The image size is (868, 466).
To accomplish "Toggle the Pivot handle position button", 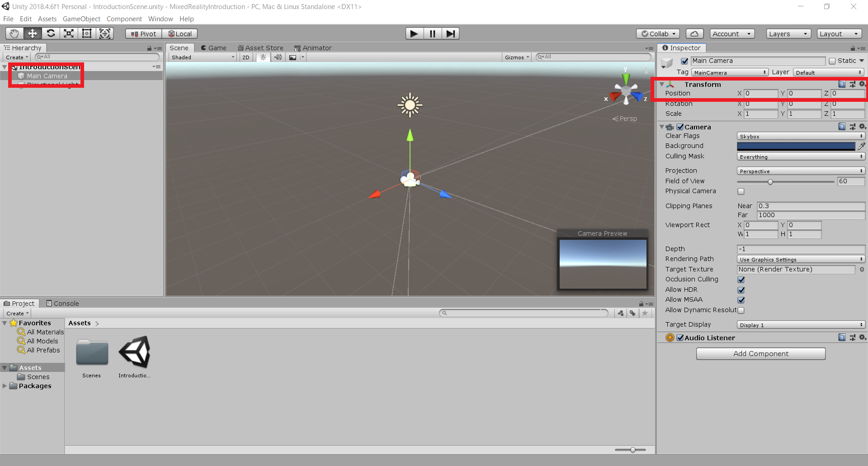I will coord(143,34).
